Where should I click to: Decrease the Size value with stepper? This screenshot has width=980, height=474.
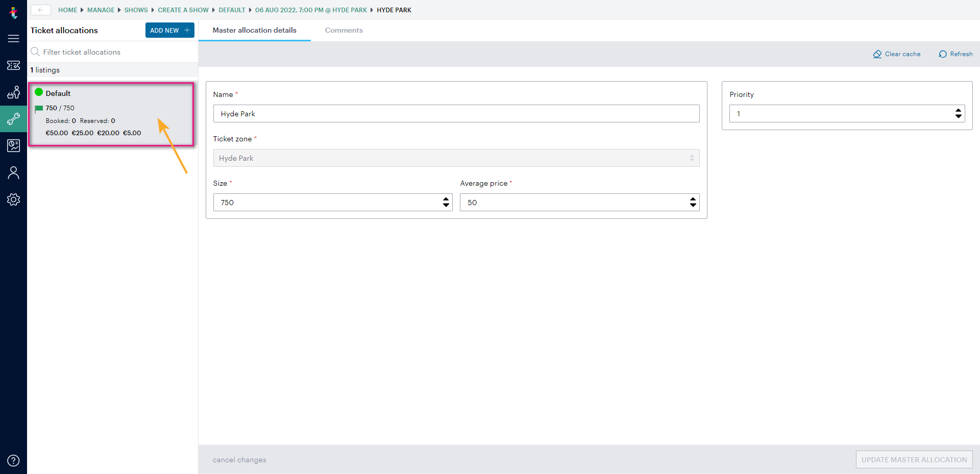pyautogui.click(x=445, y=205)
